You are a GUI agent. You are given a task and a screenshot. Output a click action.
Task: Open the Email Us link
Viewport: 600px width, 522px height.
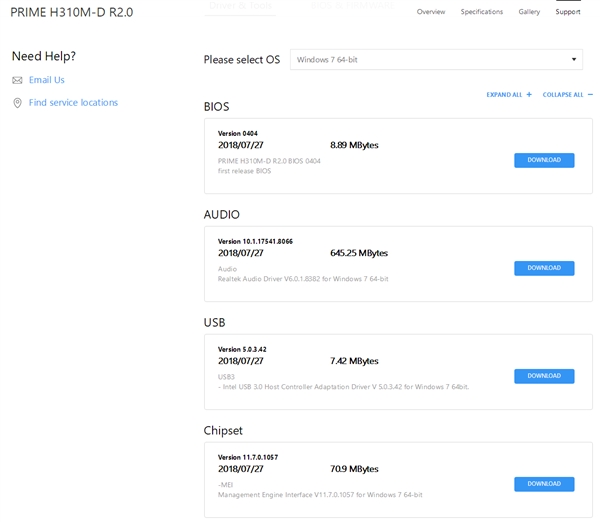(x=47, y=80)
